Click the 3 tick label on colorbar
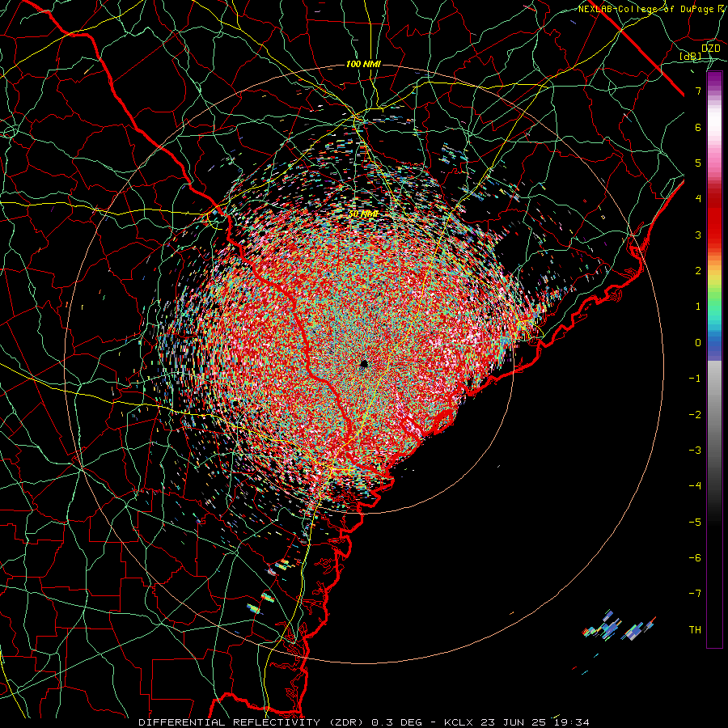Image resolution: width=728 pixels, height=728 pixels. (x=698, y=235)
